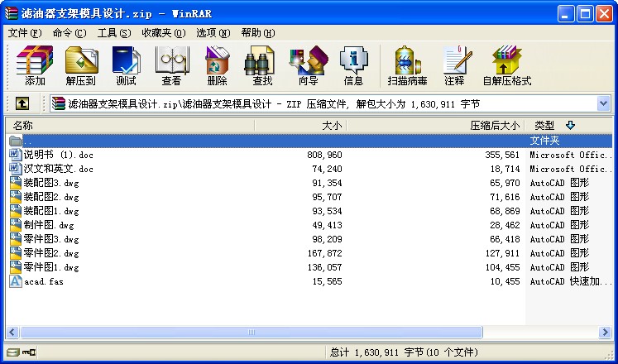Sort by the 类型 column header
Image resolution: width=618 pixels, height=364 pixels.
tap(568, 126)
